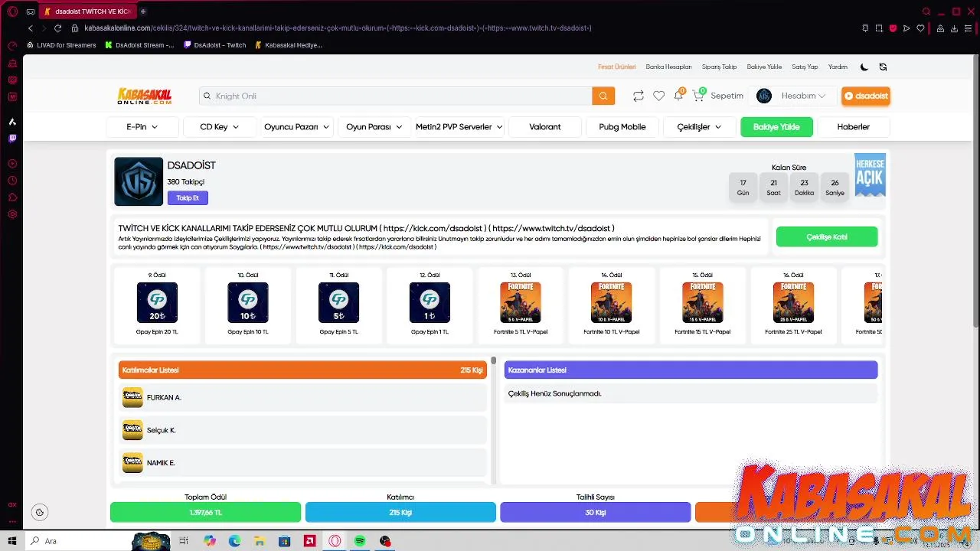Click the Windows Start button

point(11,541)
